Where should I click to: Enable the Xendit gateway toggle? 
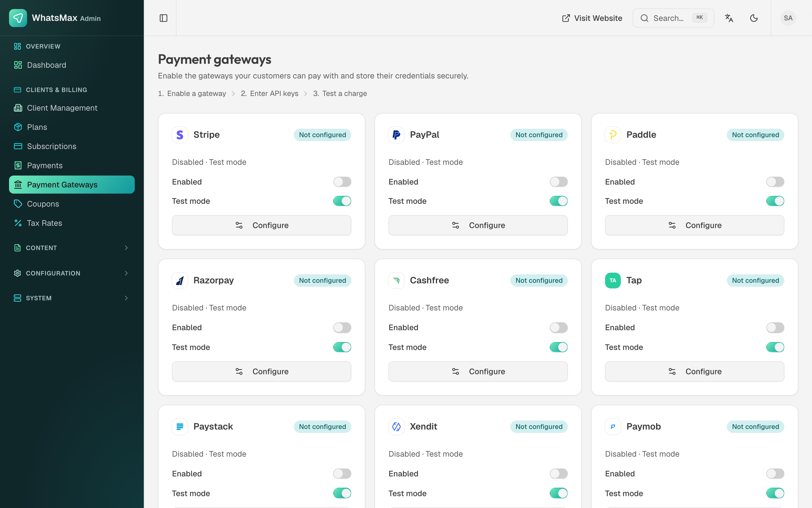558,474
